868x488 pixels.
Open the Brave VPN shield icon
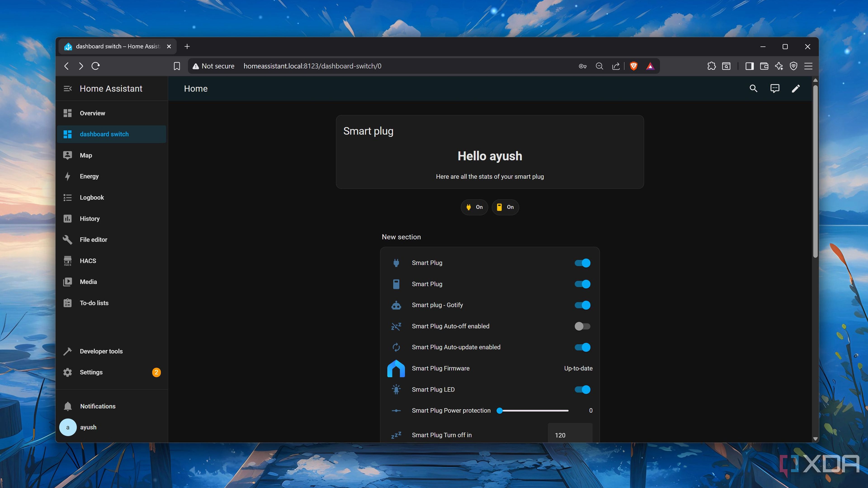coord(794,66)
